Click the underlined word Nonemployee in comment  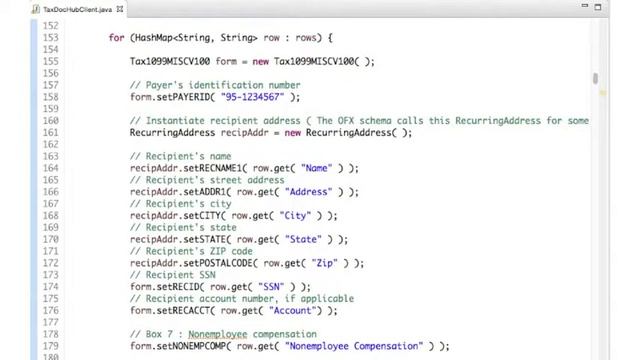218,334
